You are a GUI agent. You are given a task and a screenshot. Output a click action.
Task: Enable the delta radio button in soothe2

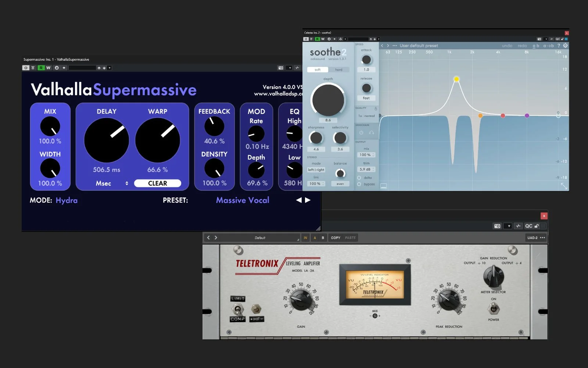click(359, 178)
